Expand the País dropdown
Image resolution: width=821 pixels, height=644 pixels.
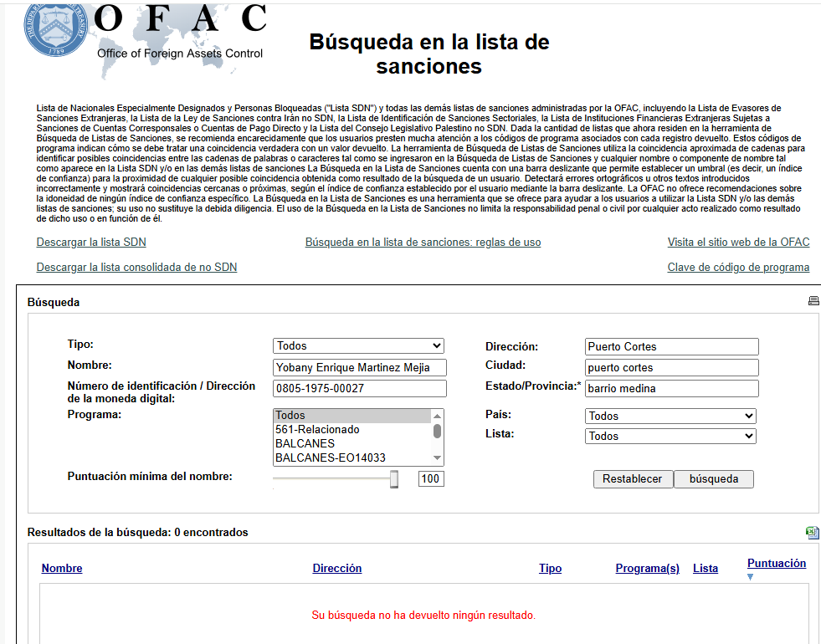(670, 416)
